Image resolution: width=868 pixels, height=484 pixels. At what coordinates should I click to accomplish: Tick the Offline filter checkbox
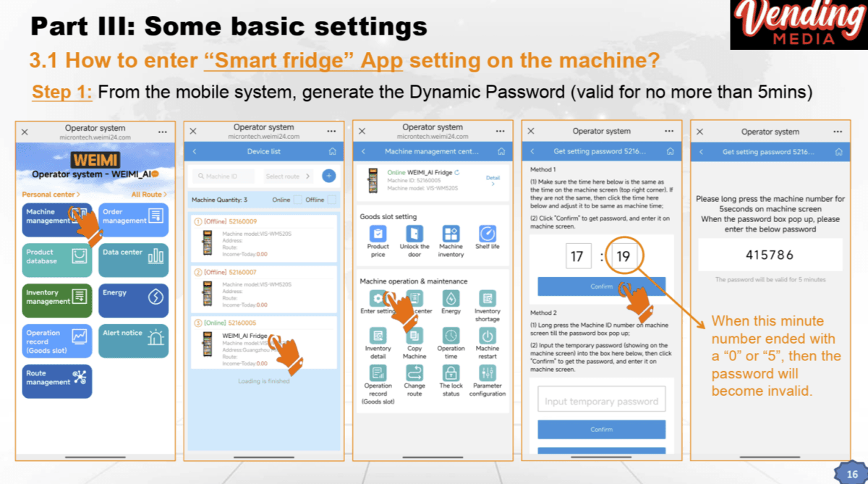pyautogui.click(x=331, y=200)
